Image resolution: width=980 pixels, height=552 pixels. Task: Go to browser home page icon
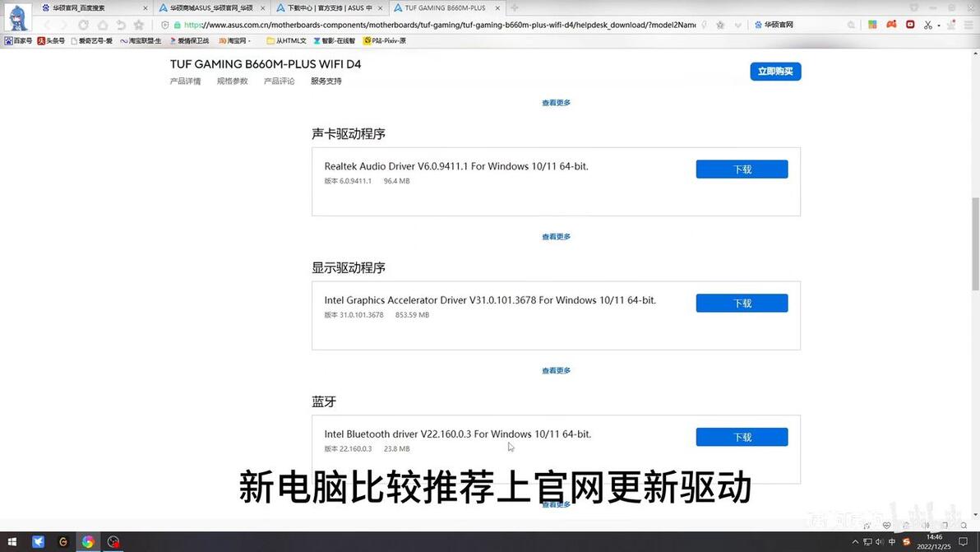click(103, 25)
